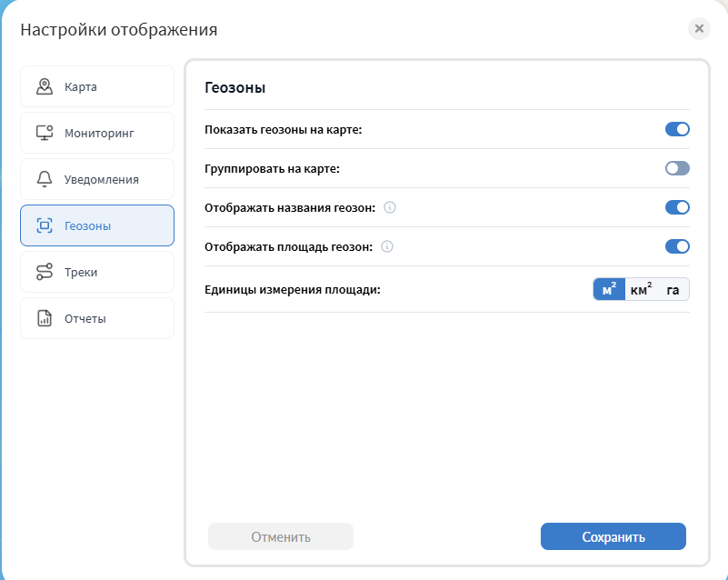The width and height of the screenshot is (728, 580).
Task: Open the Отчеты settings tab
Action: 97,318
